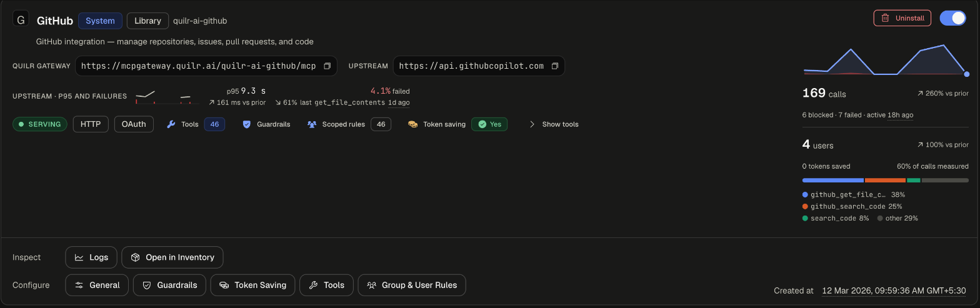Click the search_code 8% legend entry

click(x=836, y=219)
